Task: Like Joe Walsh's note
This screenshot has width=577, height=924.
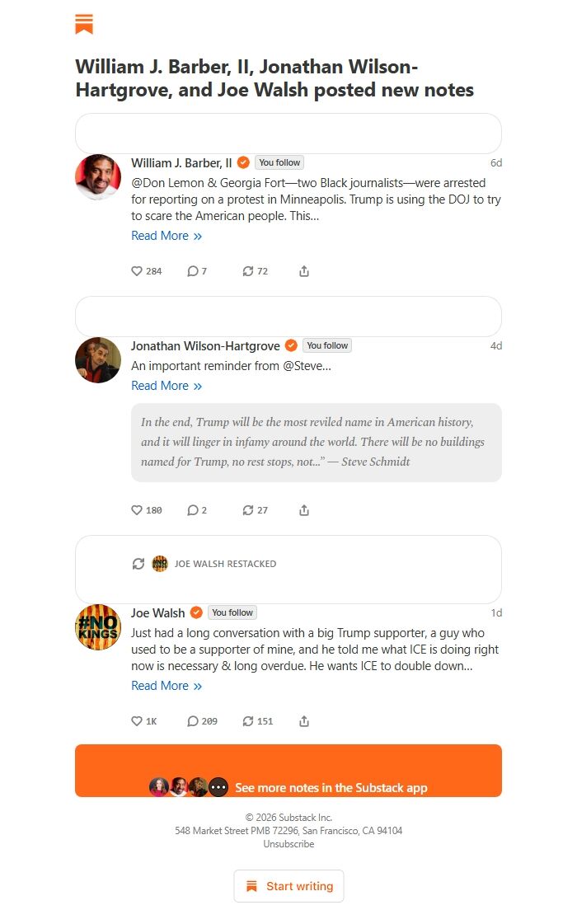Action: coord(136,720)
